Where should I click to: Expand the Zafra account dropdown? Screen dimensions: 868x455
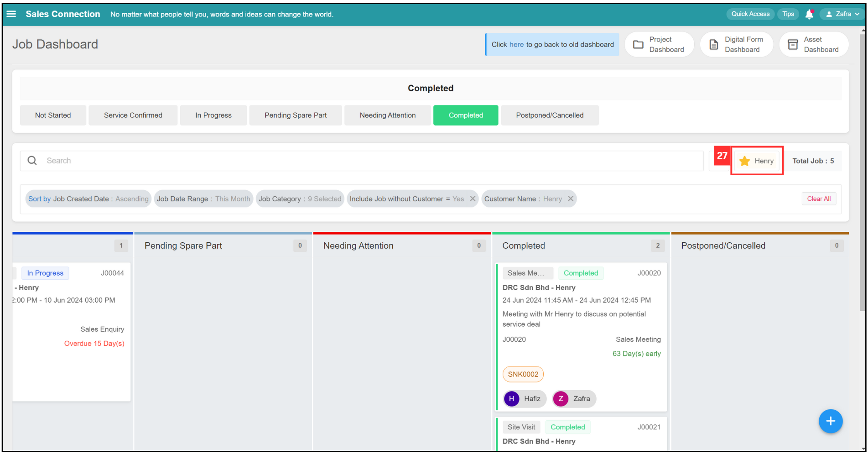(x=857, y=14)
